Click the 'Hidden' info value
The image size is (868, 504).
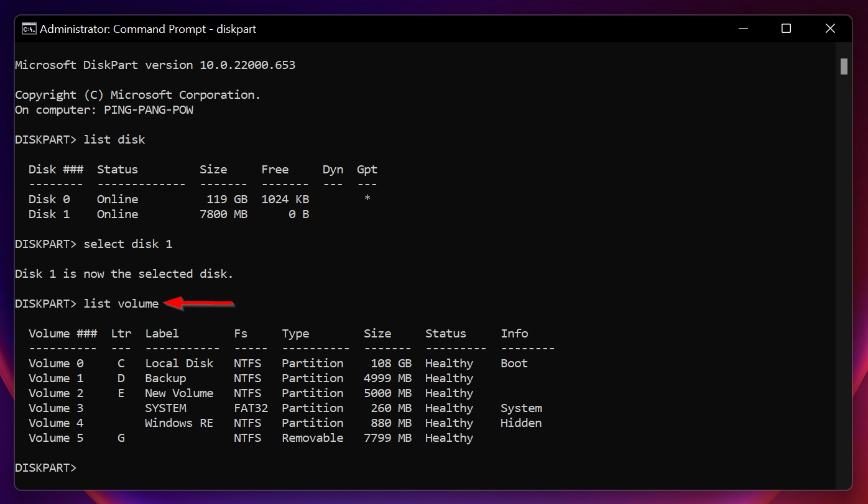pyautogui.click(x=521, y=423)
